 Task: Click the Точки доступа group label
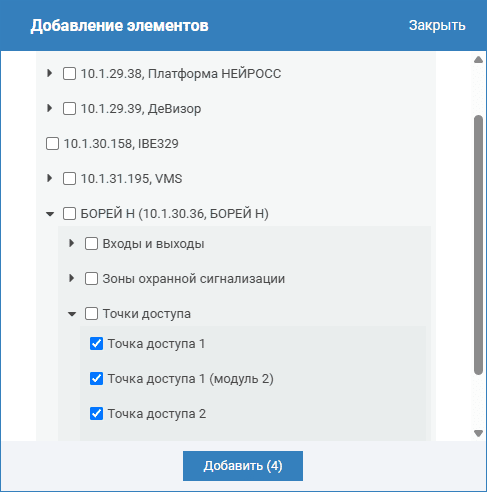(x=147, y=314)
